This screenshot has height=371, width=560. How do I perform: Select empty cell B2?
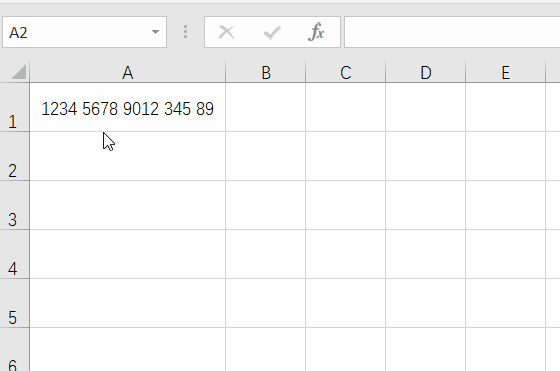(266, 156)
